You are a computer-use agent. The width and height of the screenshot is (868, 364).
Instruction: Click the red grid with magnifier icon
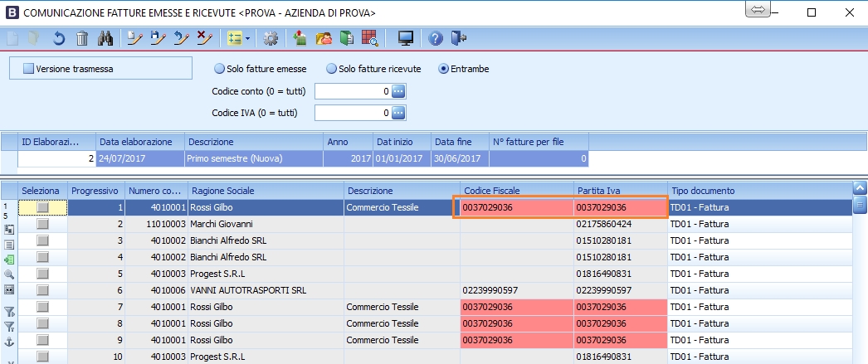[370, 38]
